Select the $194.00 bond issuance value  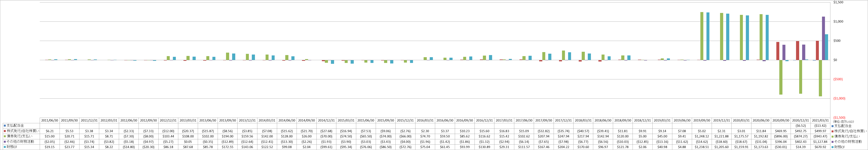click(228, 137)
